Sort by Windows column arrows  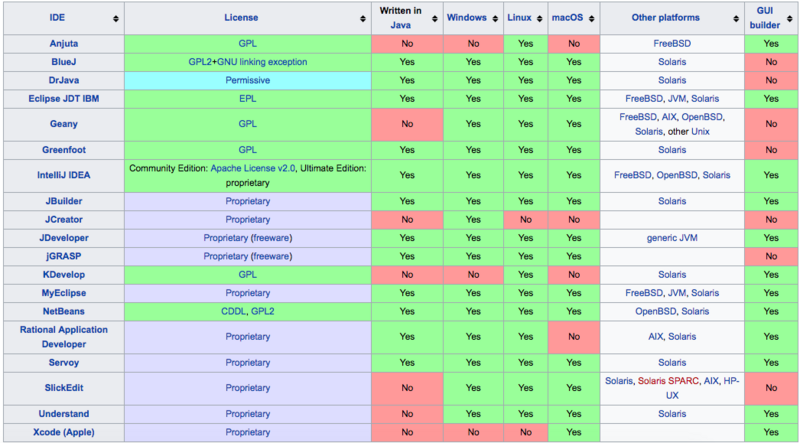coord(495,18)
